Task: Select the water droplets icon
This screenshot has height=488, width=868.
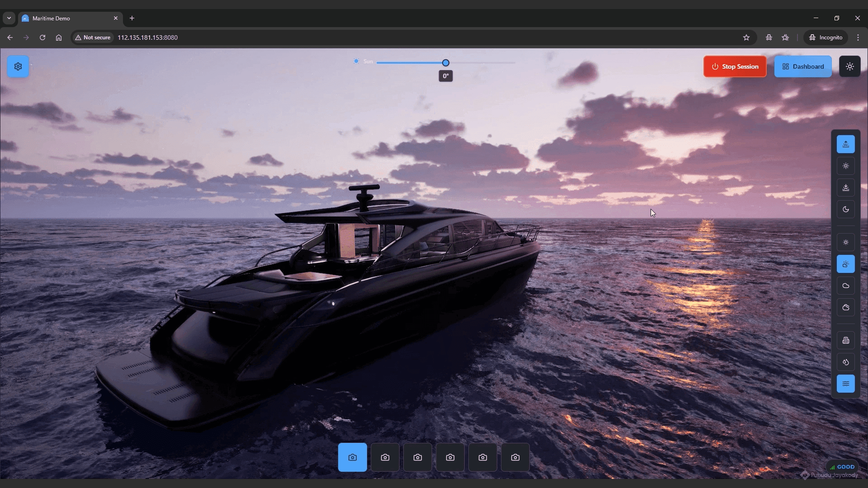Action: tap(845, 362)
